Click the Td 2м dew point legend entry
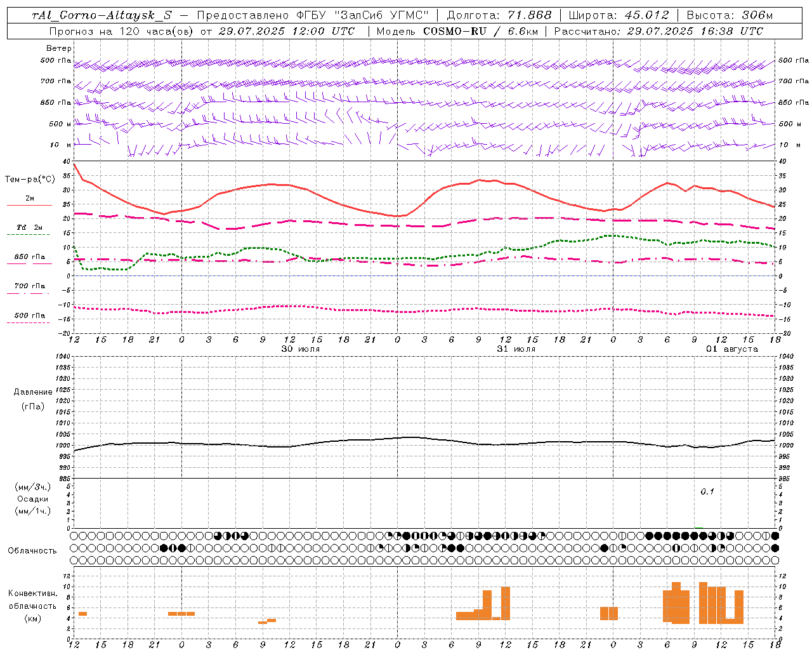This screenshot has height=650, width=812. click(29, 227)
